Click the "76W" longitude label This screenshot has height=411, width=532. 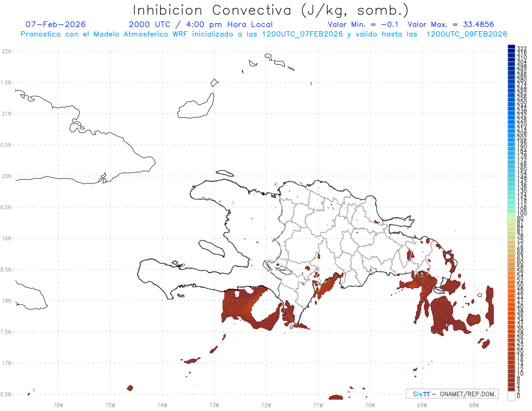click(x=58, y=405)
